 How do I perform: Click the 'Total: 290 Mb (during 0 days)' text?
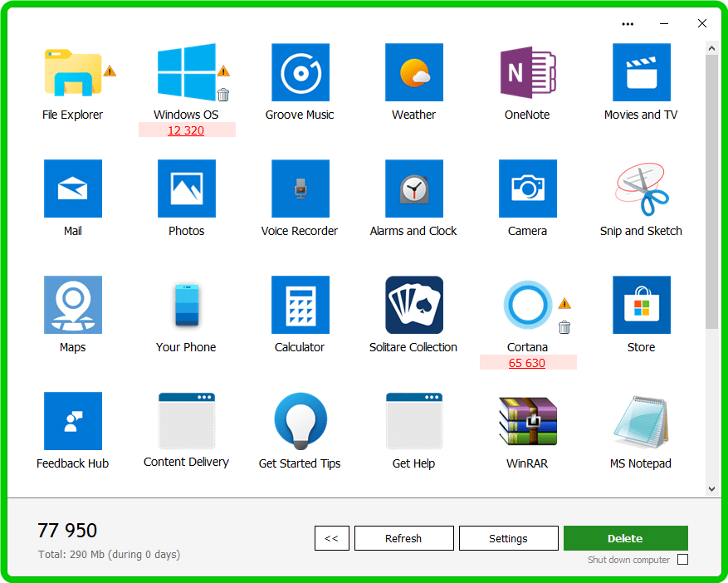(x=109, y=555)
